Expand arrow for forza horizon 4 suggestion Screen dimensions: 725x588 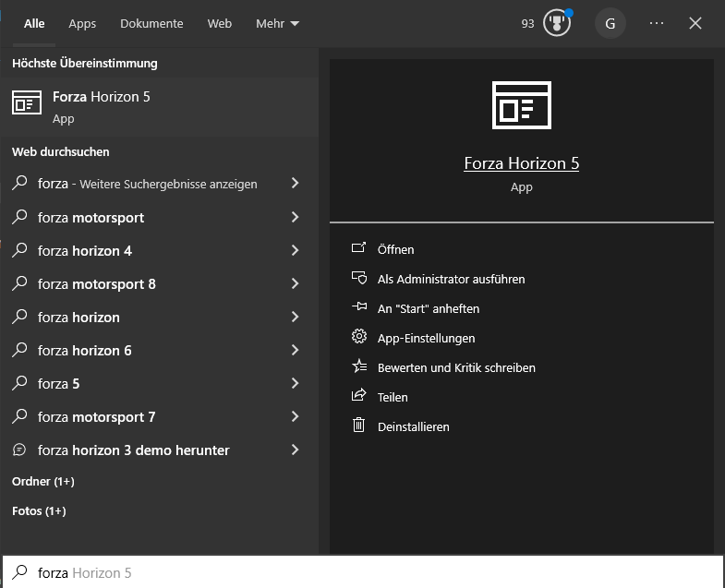(295, 250)
